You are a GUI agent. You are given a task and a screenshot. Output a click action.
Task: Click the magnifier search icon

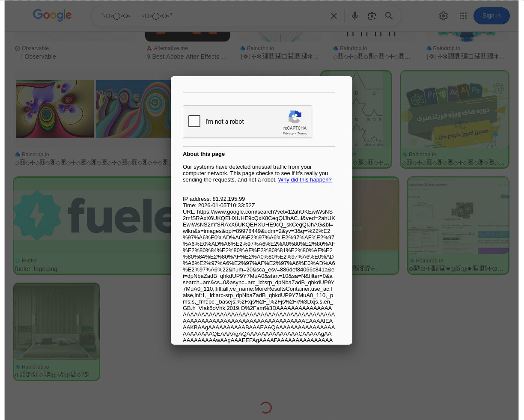[x=389, y=16]
